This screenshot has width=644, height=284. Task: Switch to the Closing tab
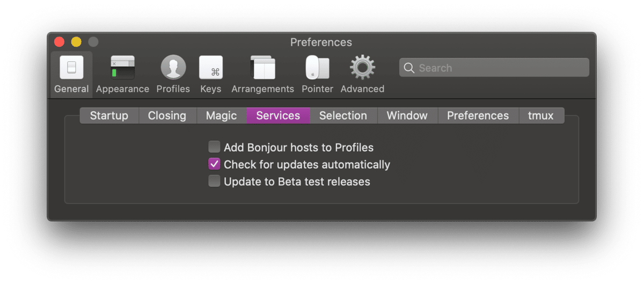(x=167, y=116)
